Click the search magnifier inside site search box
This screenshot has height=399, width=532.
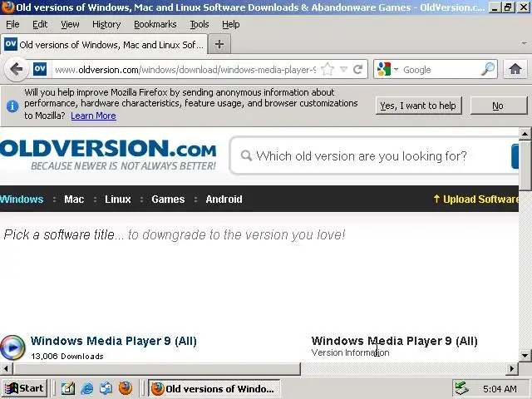[x=246, y=155]
